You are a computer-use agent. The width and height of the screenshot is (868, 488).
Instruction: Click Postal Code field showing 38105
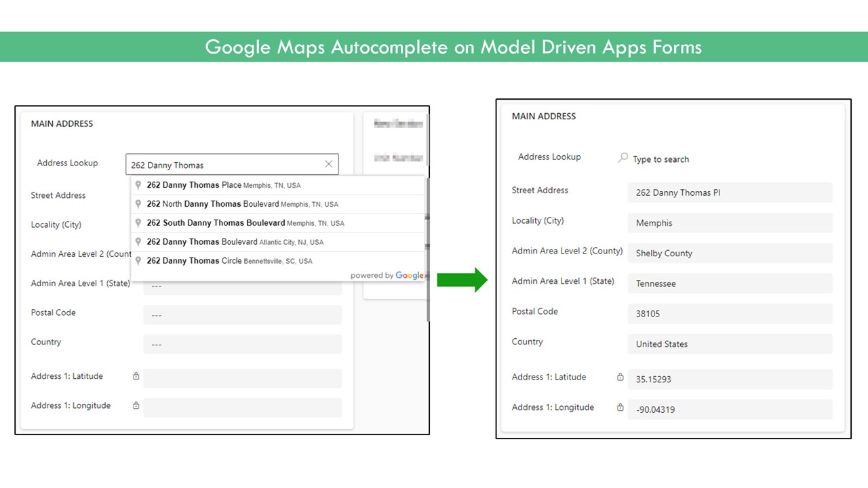(730, 314)
